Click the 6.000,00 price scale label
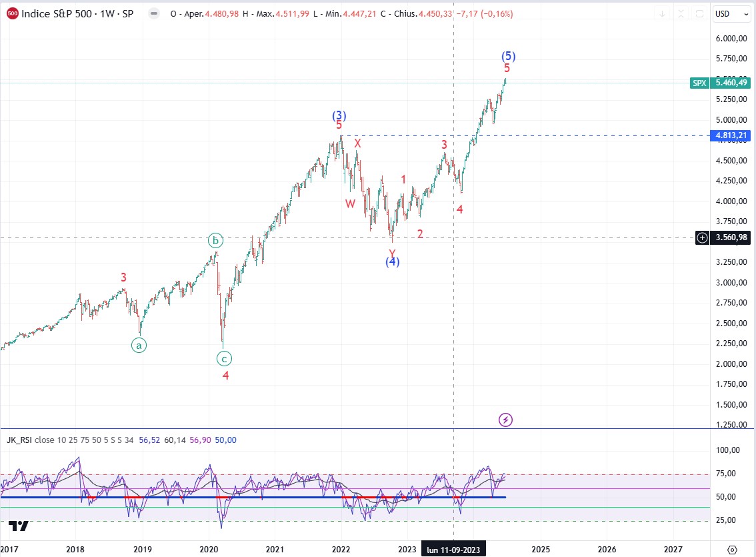Screen dimensions: 756x557 731,39
